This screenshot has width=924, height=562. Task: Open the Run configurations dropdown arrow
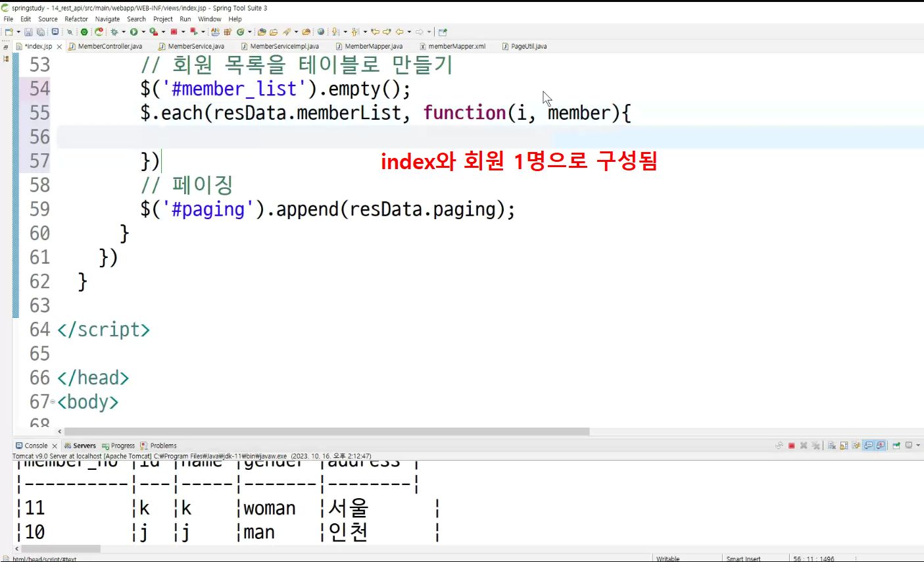pos(143,32)
